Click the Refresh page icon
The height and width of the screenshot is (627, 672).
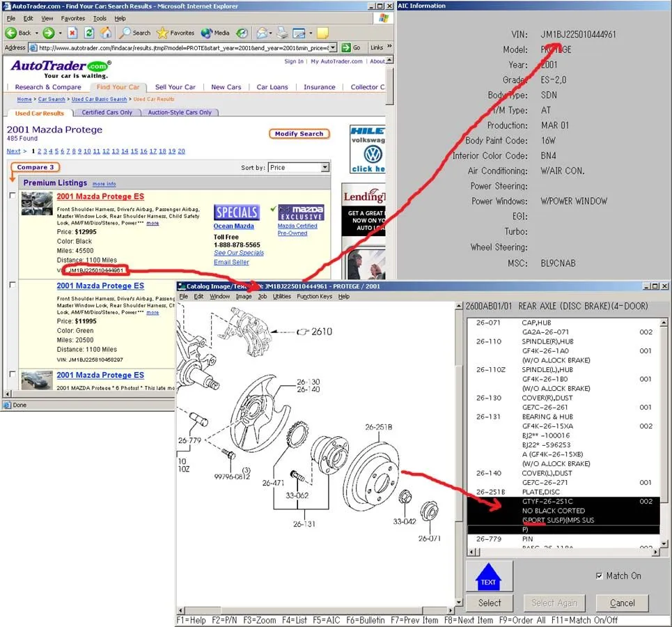click(x=89, y=33)
